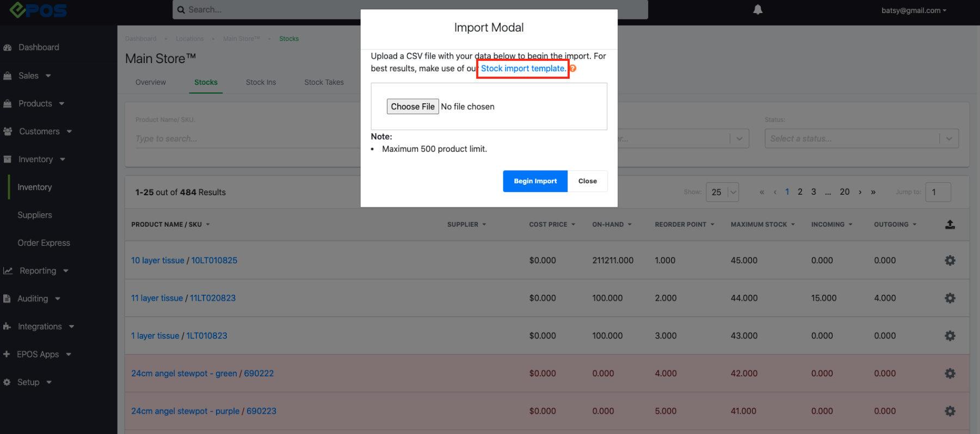Click the Jump to page input field
This screenshot has height=434, width=980.
(938, 192)
